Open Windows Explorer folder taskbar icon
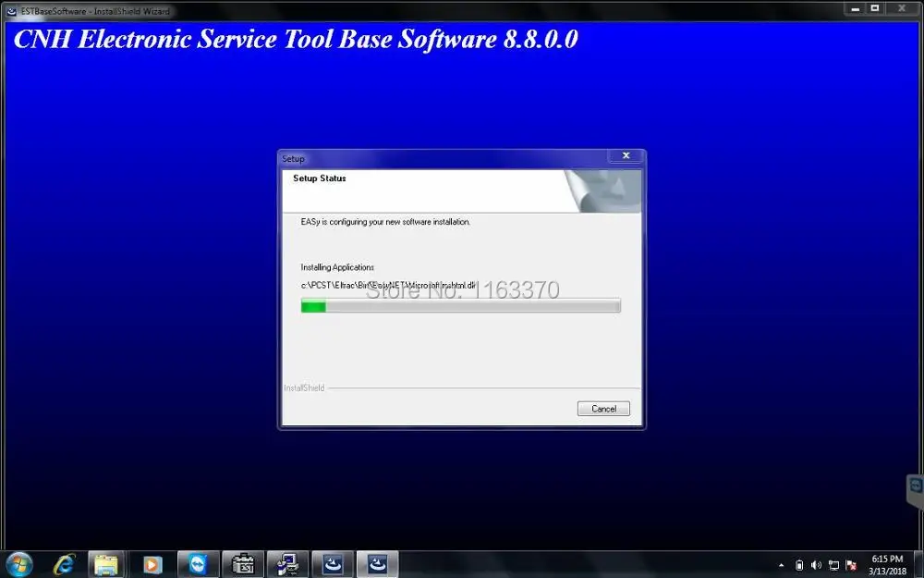The image size is (924, 578). tap(107, 564)
